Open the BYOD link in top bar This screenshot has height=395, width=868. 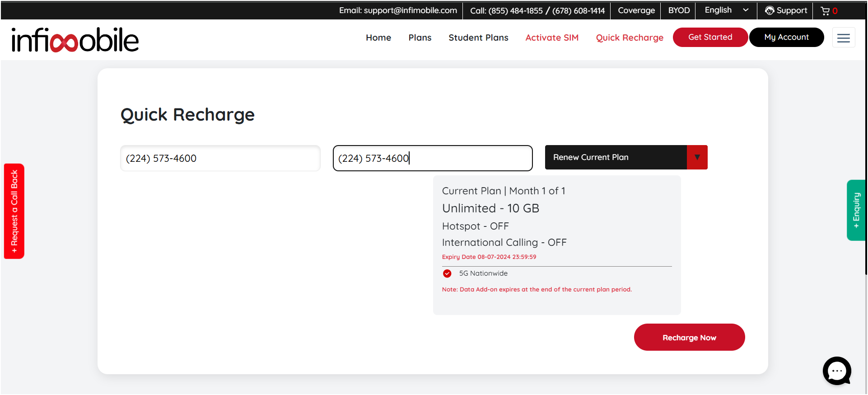679,10
